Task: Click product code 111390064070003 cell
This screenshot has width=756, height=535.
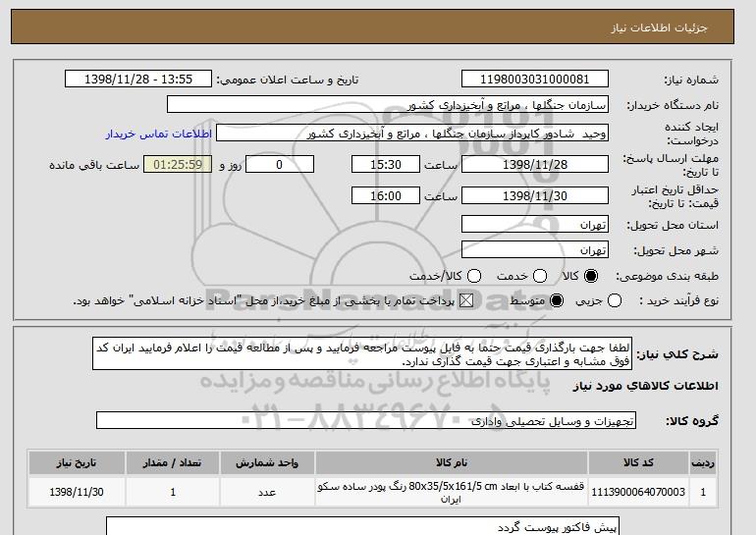Action: pyautogui.click(x=638, y=492)
